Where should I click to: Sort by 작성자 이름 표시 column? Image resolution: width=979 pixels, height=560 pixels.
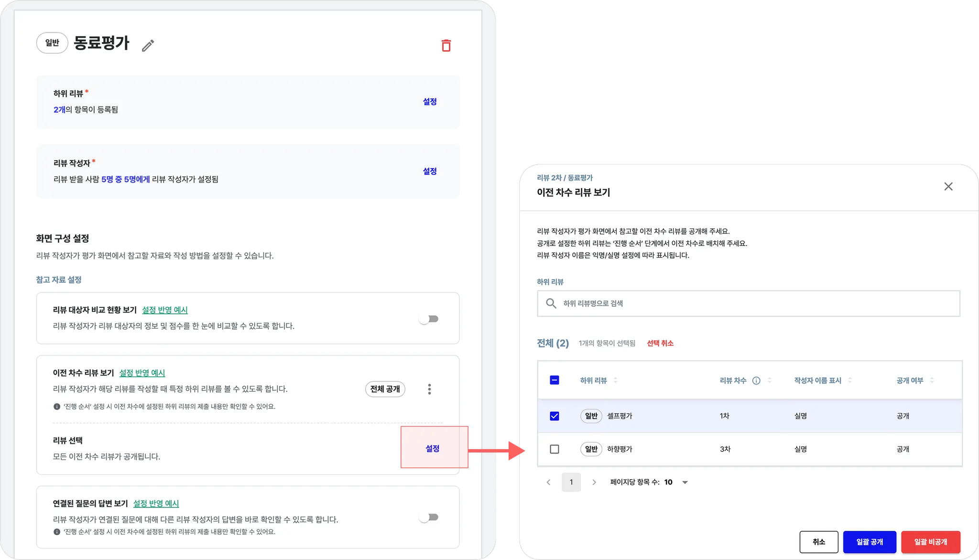point(850,380)
